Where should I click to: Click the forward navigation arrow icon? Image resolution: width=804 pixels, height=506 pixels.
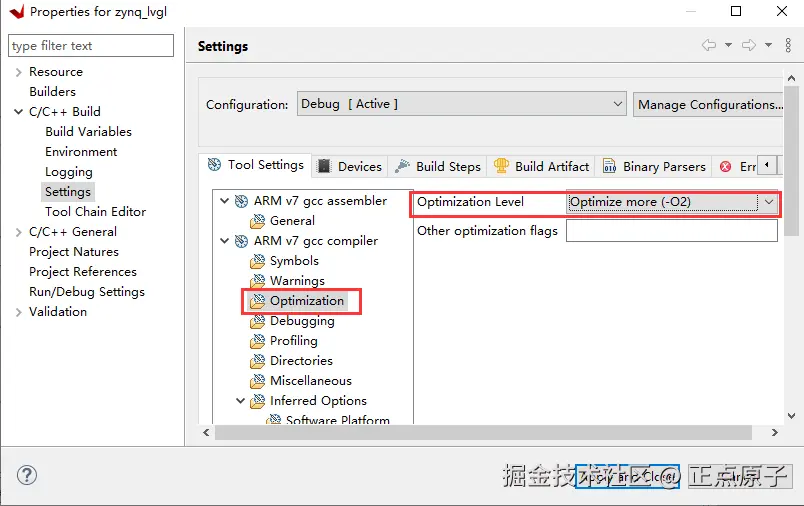click(x=749, y=45)
